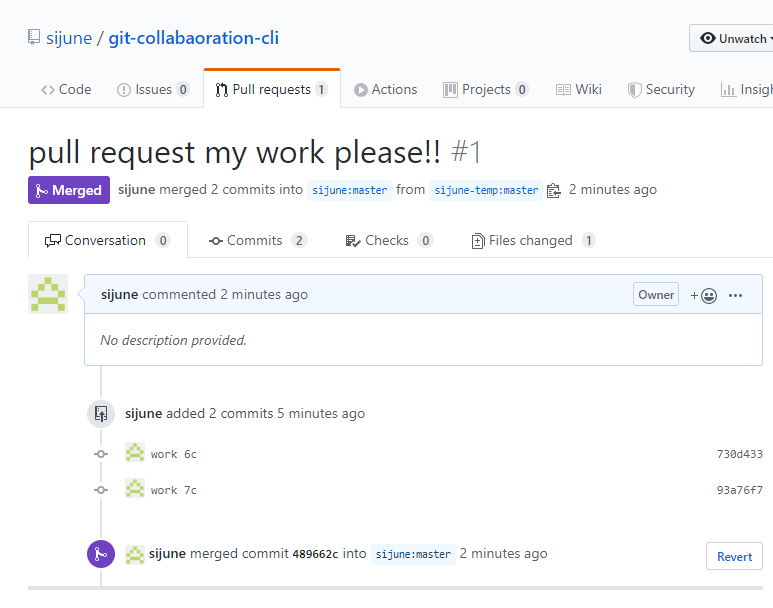Screen dimensions: 773x608
Task: Select the Pull requests tab
Action: 272,89
